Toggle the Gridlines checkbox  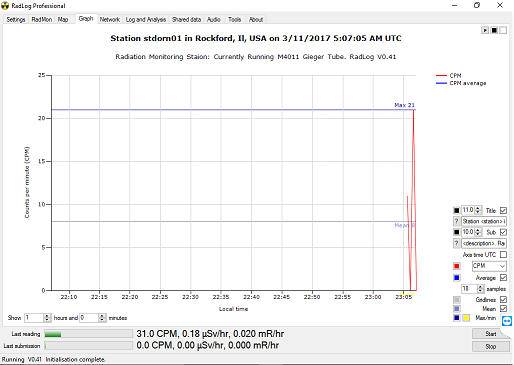(503, 300)
